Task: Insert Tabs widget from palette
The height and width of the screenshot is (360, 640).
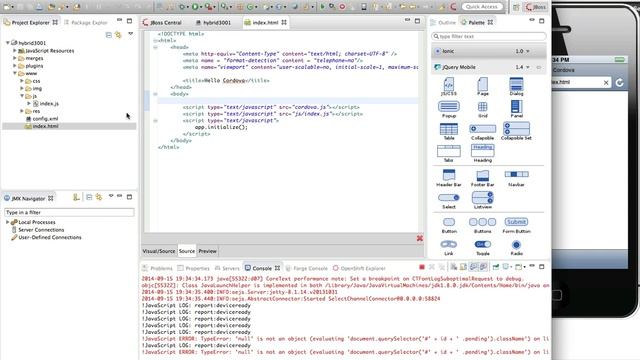Action: pyautogui.click(x=449, y=153)
